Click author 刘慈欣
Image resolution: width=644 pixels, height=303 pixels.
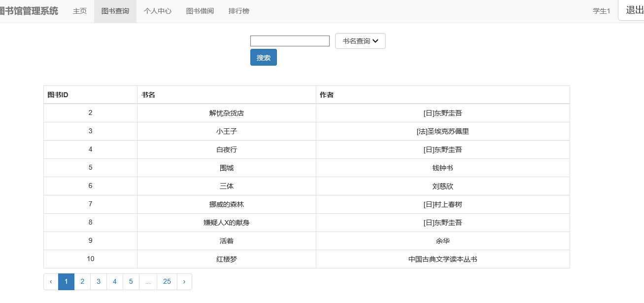pos(443,186)
